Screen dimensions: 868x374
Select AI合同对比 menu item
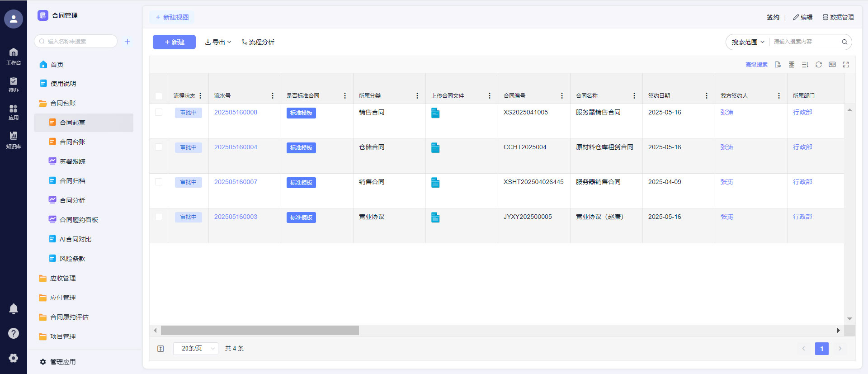75,239
